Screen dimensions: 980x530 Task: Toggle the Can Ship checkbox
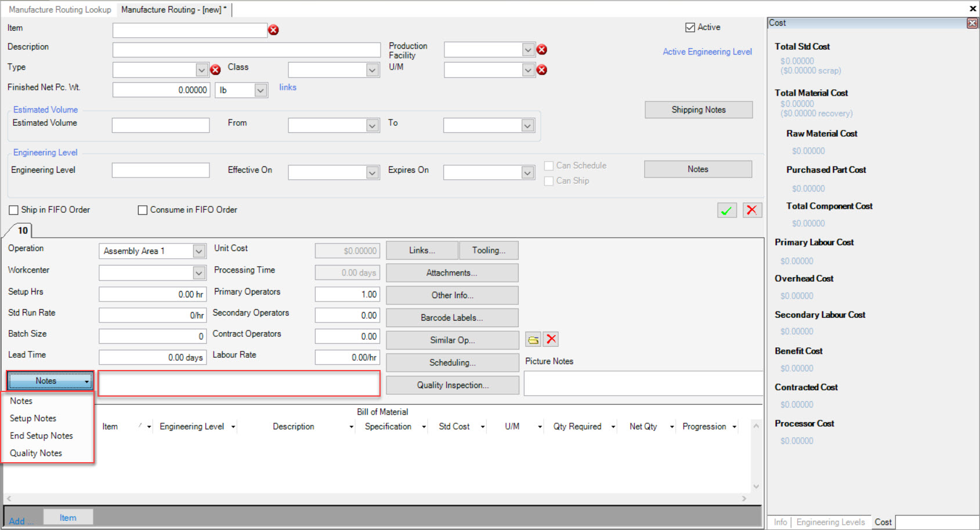[x=548, y=181]
